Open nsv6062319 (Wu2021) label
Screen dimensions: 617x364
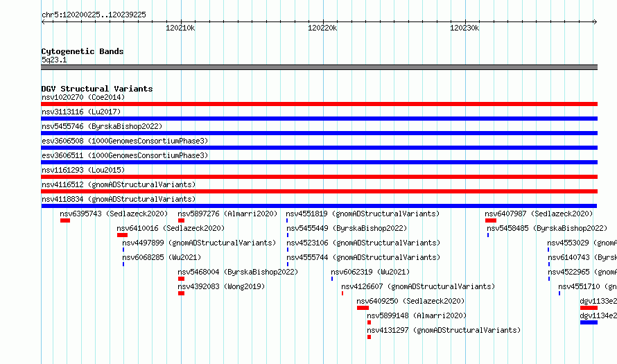point(370,272)
